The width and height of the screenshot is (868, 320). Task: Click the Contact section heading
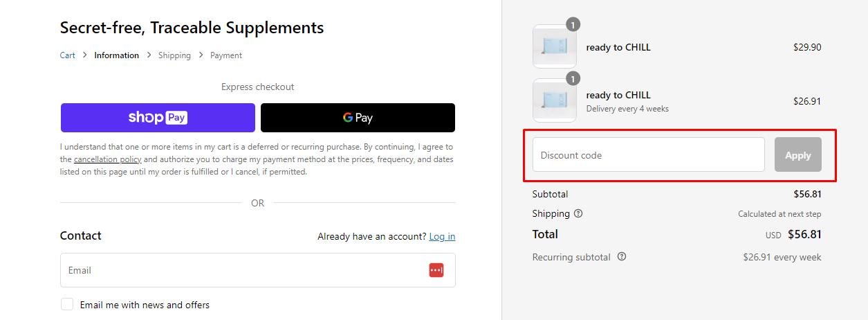click(x=81, y=235)
